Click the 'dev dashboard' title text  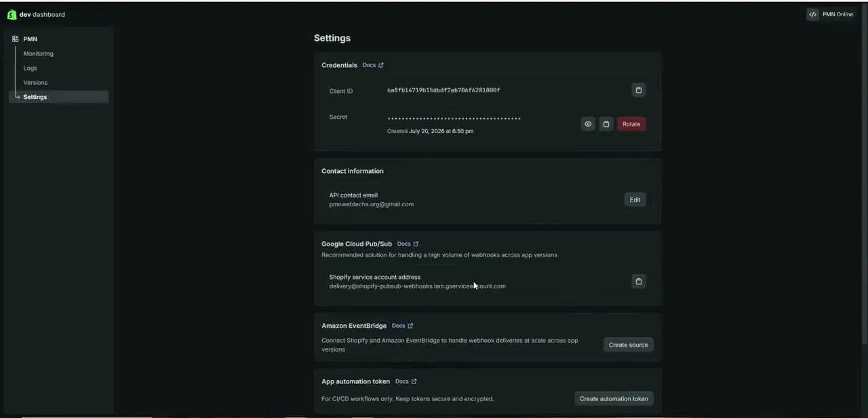pos(42,14)
